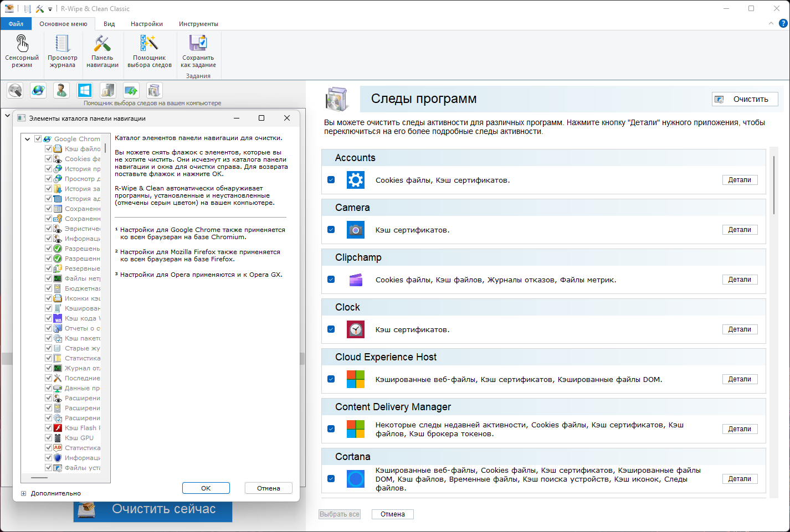
Task: Click Отмена below the programs list
Action: 393,514
